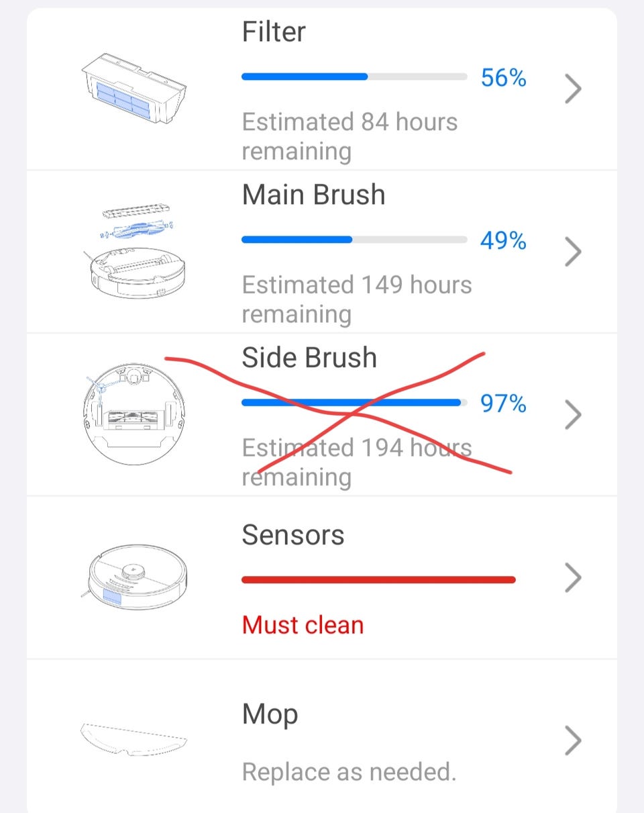Tap the 97% Side Brush percentage label

[503, 403]
